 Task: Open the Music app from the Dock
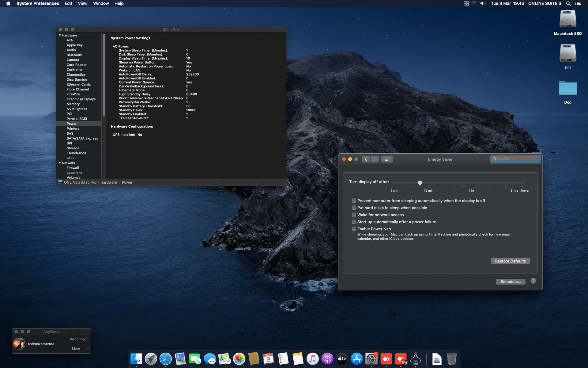point(313,358)
